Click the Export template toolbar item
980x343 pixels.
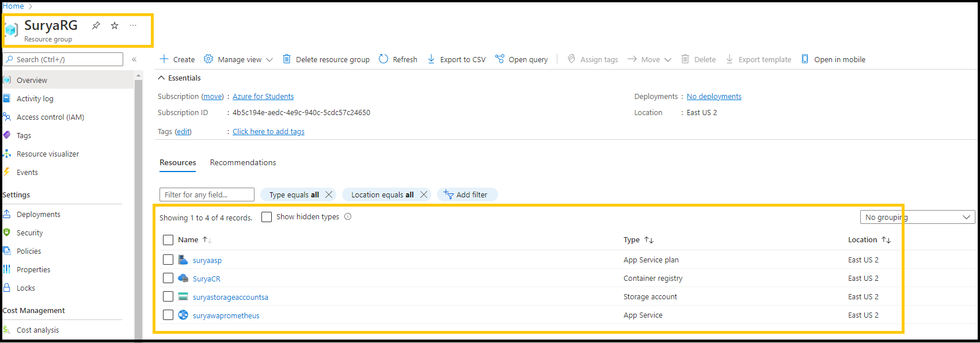click(758, 59)
